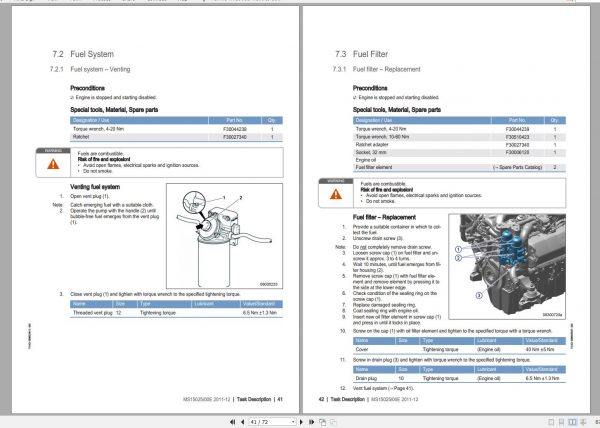
Task: Click 'Torque wrench, 10-60 Nm' row
Action: point(459,137)
